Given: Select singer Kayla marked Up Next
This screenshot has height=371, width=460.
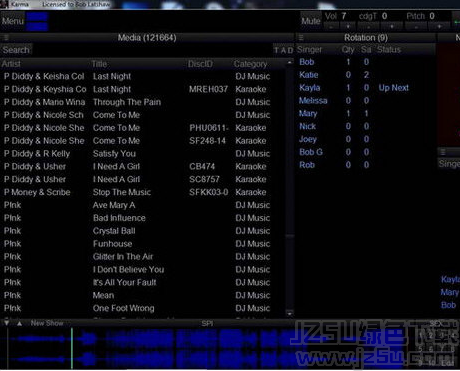Looking at the screenshot, I should [x=310, y=88].
